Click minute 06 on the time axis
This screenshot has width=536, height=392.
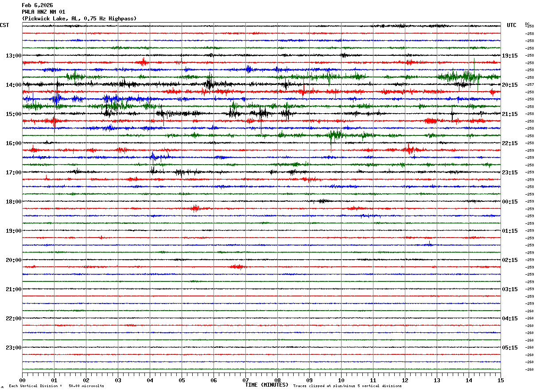[214, 380]
